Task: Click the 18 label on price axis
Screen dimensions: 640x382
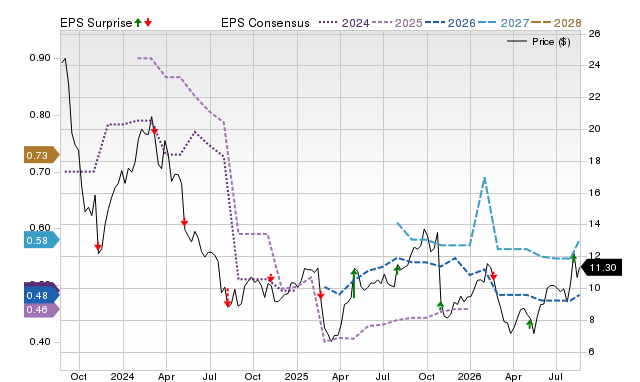Action: pyautogui.click(x=594, y=161)
